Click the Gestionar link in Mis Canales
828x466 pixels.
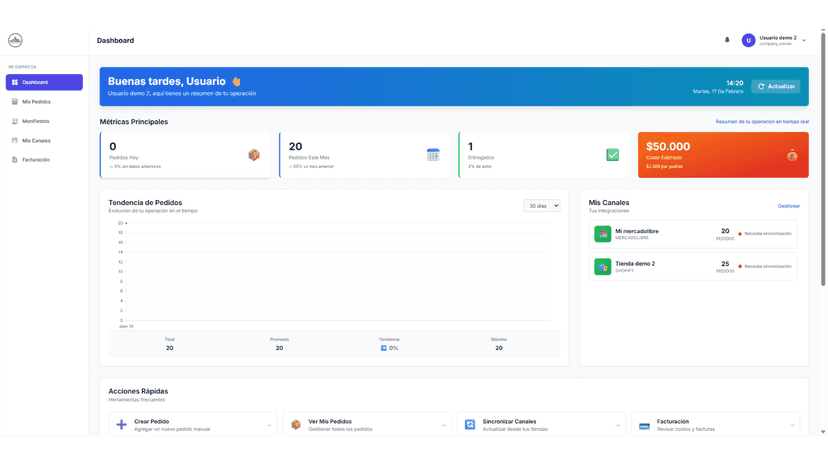788,206
